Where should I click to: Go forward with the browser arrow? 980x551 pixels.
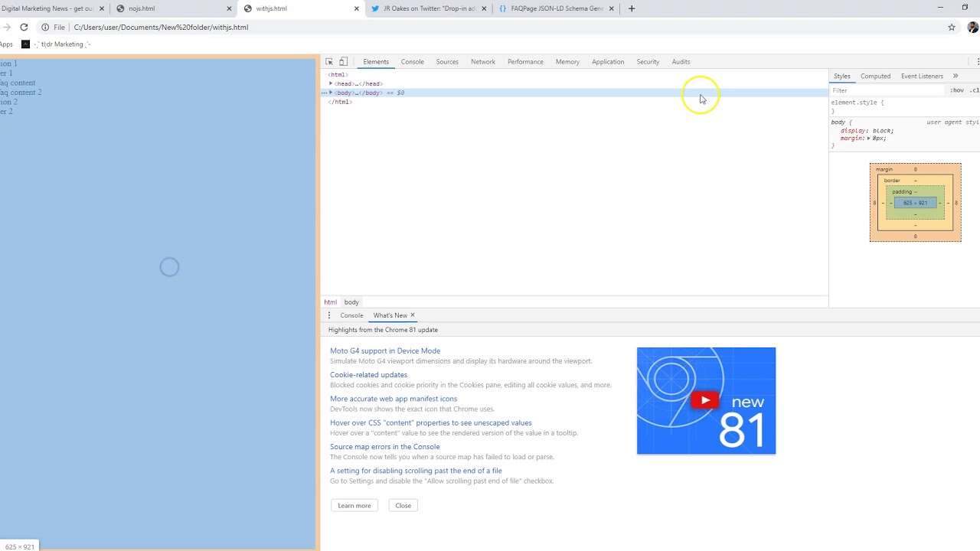(6, 28)
